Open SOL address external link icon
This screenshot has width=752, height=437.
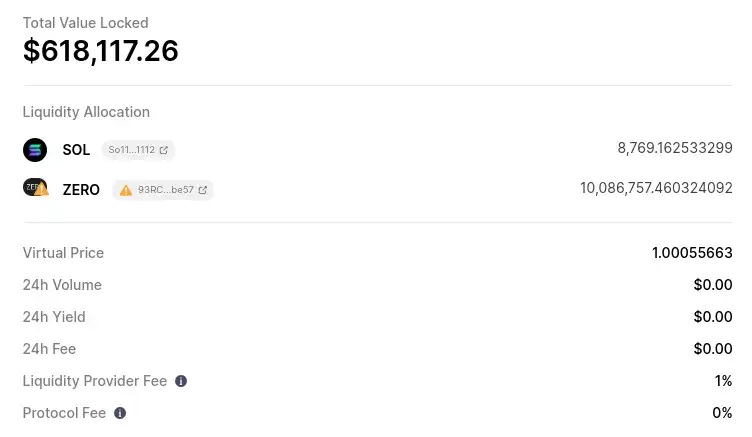coord(164,150)
